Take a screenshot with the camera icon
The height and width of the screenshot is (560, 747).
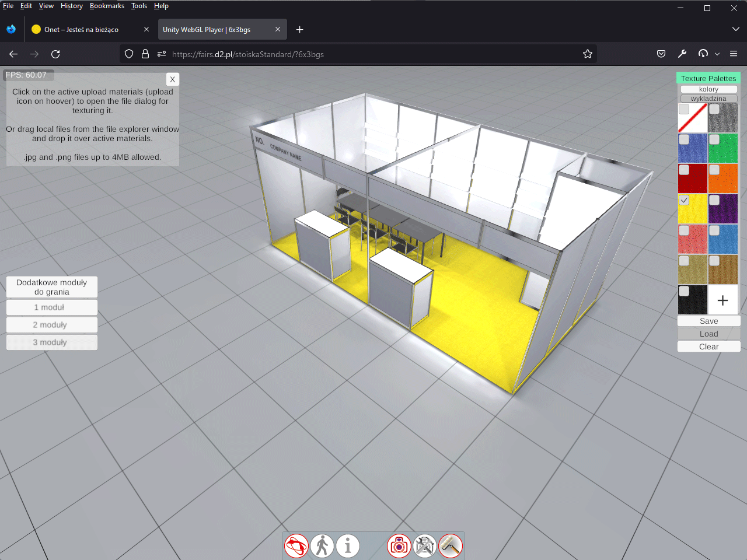pyautogui.click(x=399, y=546)
